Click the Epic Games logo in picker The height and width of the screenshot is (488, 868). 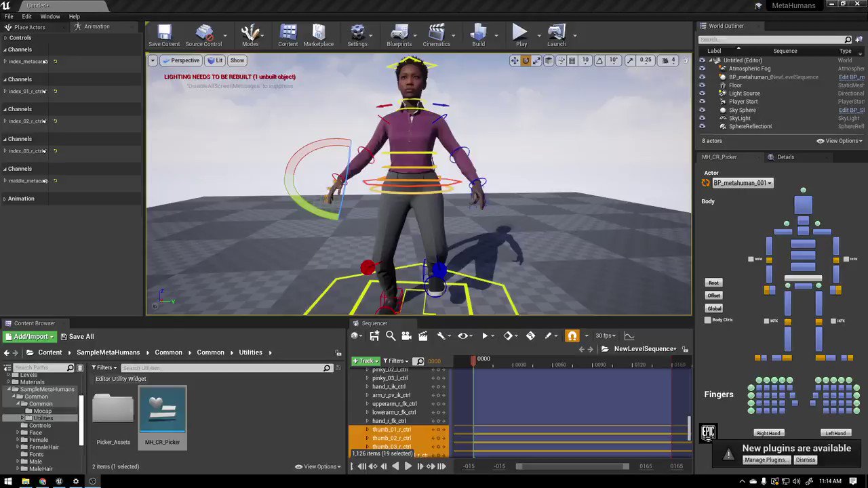[x=709, y=432]
